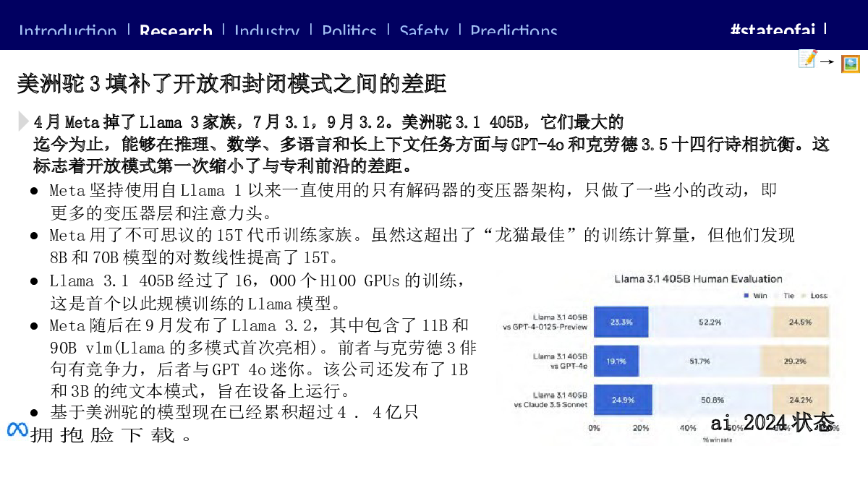
Task: Click the chart title Llama 3.1 405B Human Evaluation
Action: click(x=698, y=278)
